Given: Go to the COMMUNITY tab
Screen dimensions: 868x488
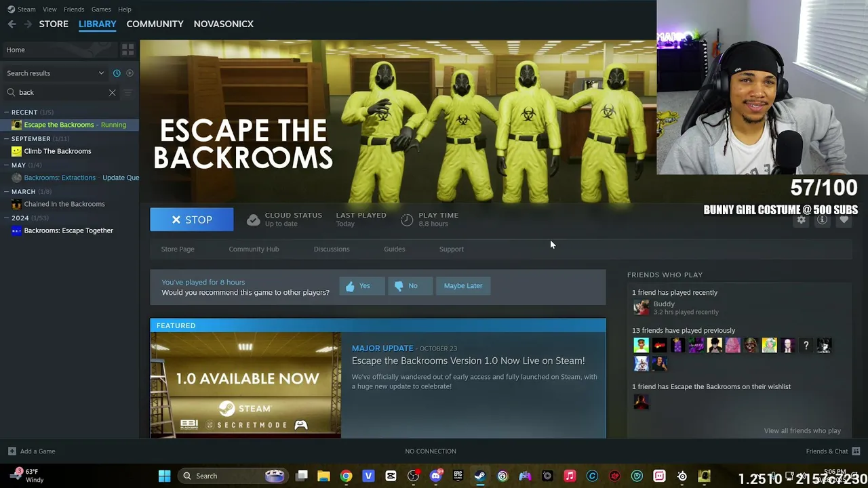Looking at the screenshot, I should tap(155, 24).
